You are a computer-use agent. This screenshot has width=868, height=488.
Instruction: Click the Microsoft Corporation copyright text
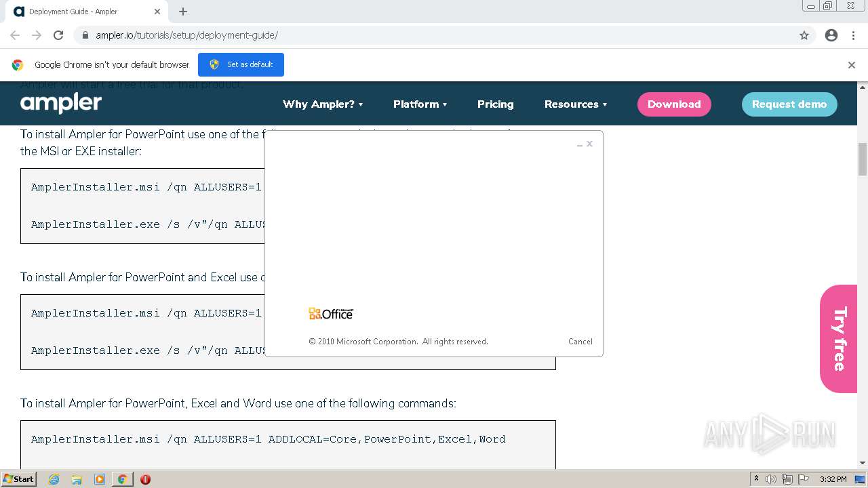click(x=398, y=342)
